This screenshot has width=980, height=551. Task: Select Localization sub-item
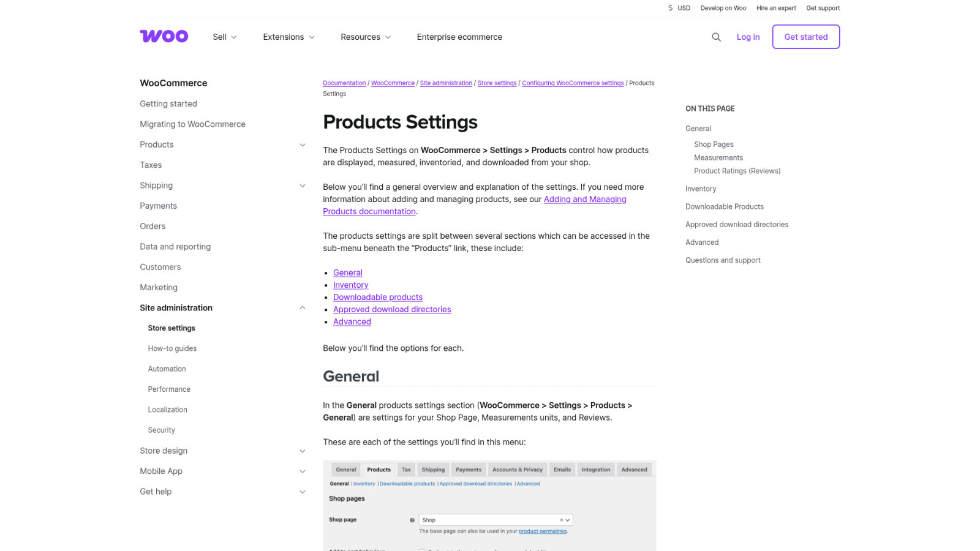pyautogui.click(x=167, y=410)
